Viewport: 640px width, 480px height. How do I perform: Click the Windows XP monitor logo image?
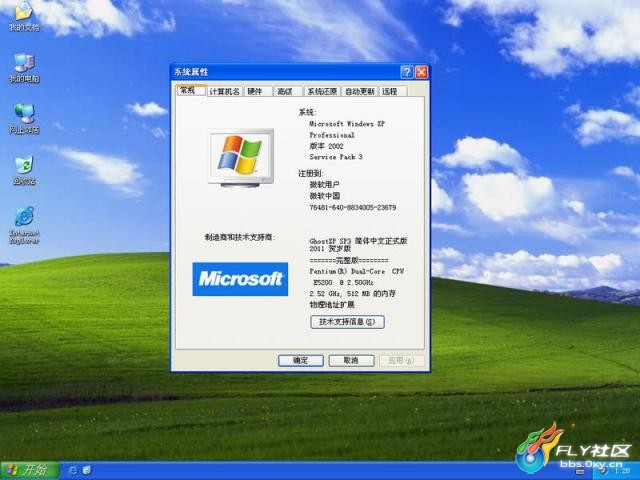click(240, 158)
